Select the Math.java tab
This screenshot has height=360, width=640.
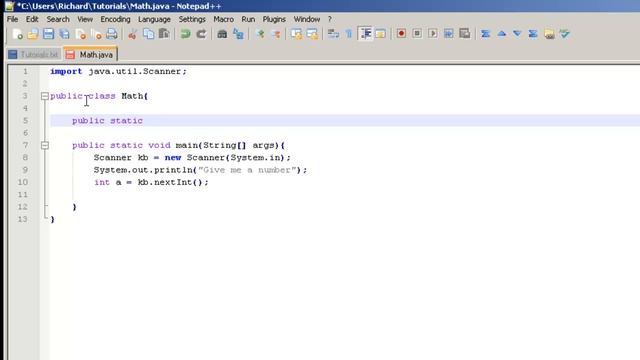(91, 54)
